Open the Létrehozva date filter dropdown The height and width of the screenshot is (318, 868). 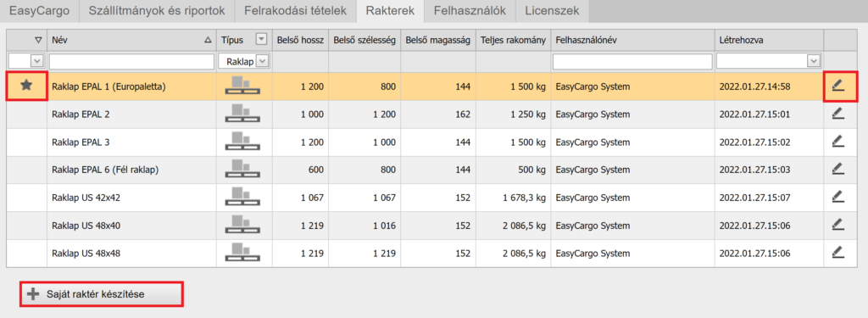814,61
